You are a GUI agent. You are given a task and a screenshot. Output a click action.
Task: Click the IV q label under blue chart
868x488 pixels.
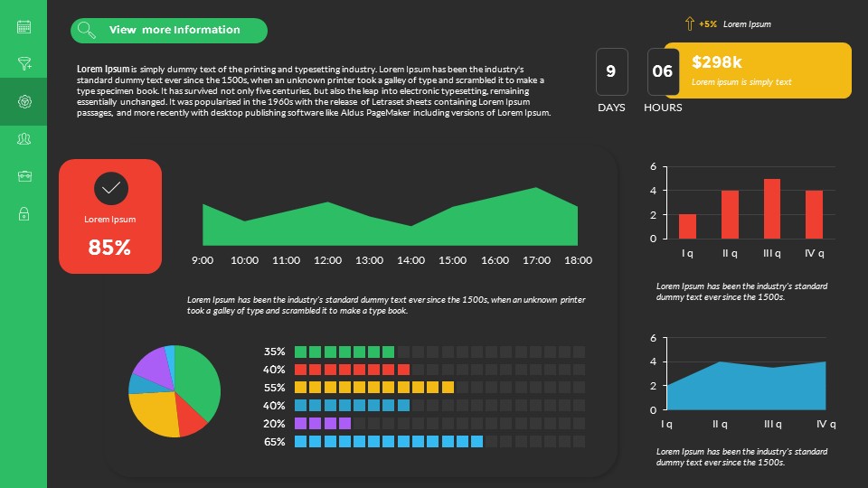tap(826, 424)
